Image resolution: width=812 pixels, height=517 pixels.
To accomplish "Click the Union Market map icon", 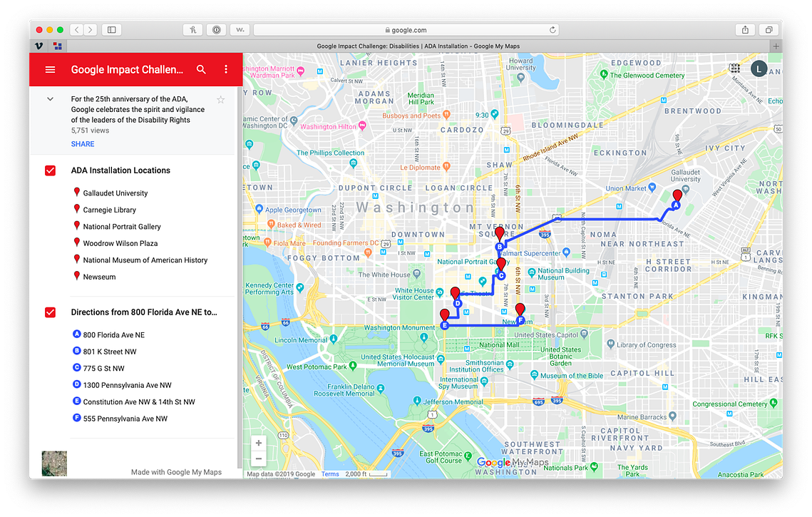I will 652,188.
